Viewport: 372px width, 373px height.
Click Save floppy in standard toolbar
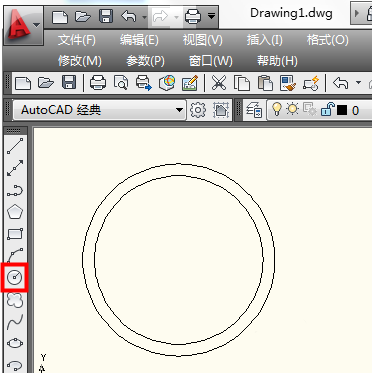pos(69,82)
